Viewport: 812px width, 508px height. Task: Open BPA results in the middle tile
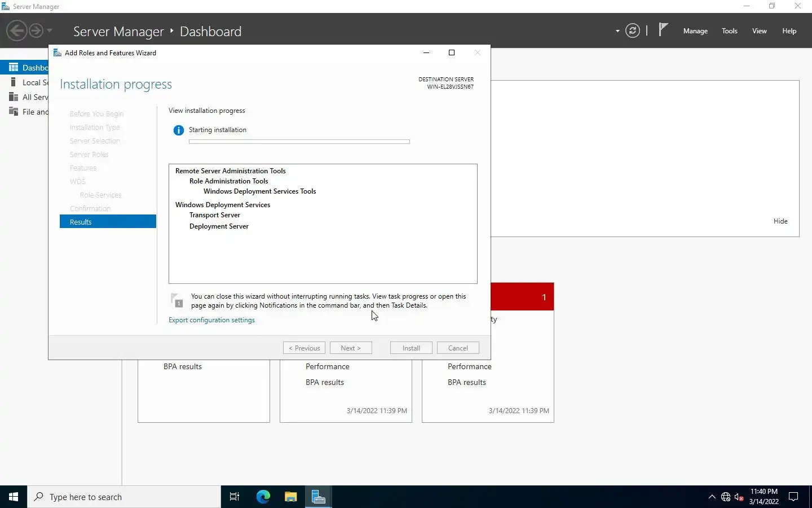coord(324,383)
